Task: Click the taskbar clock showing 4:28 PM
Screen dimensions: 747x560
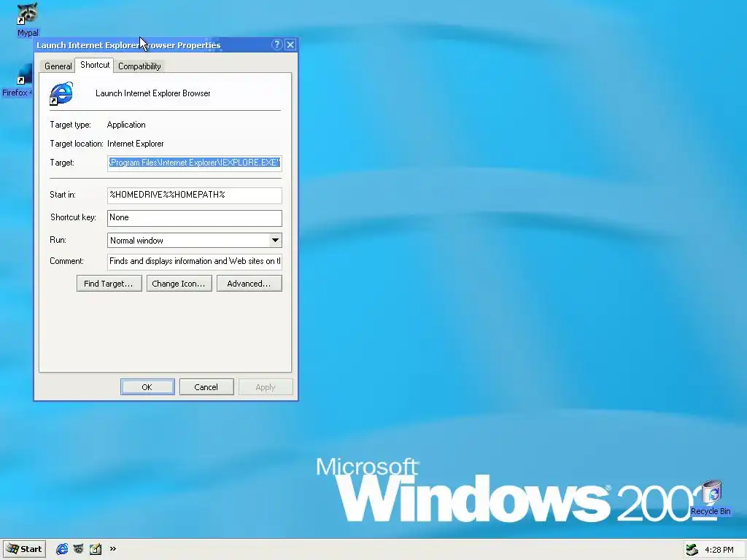Action: pyautogui.click(x=719, y=550)
